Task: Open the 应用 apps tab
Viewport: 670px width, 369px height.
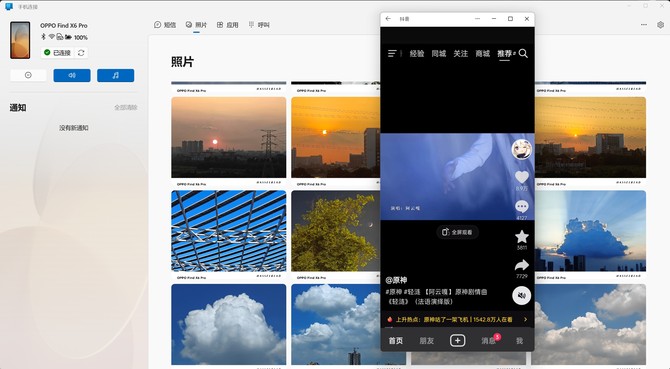Action: click(227, 25)
